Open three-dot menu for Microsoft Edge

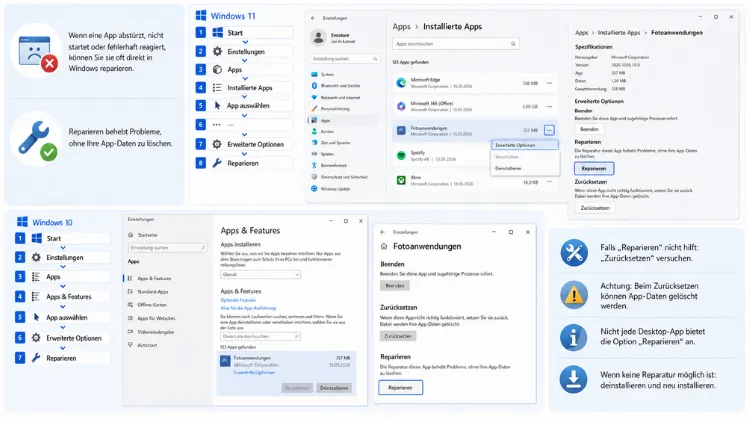[549, 83]
